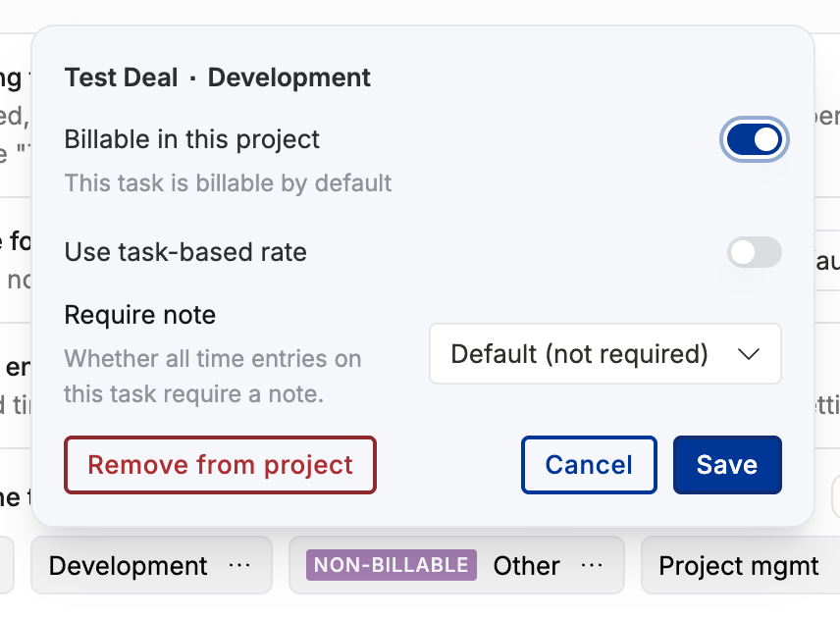
Task: Click the Require note description text
Action: 213,377
